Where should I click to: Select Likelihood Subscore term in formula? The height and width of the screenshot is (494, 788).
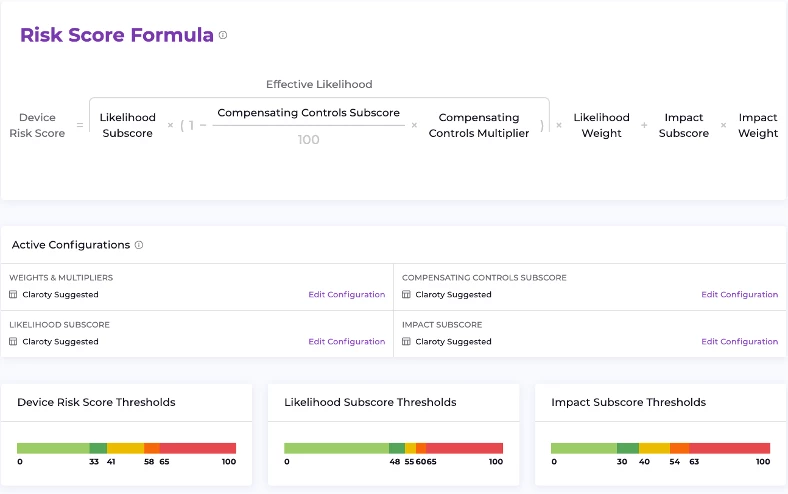127,125
